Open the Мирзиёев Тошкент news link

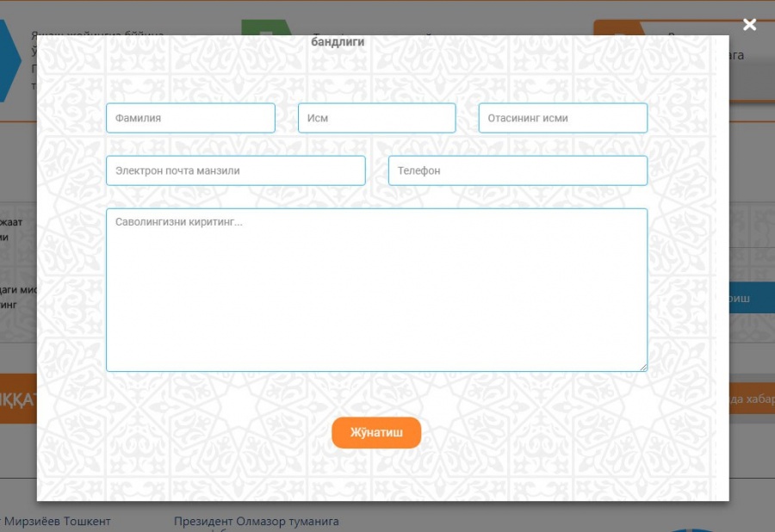[x=57, y=522]
